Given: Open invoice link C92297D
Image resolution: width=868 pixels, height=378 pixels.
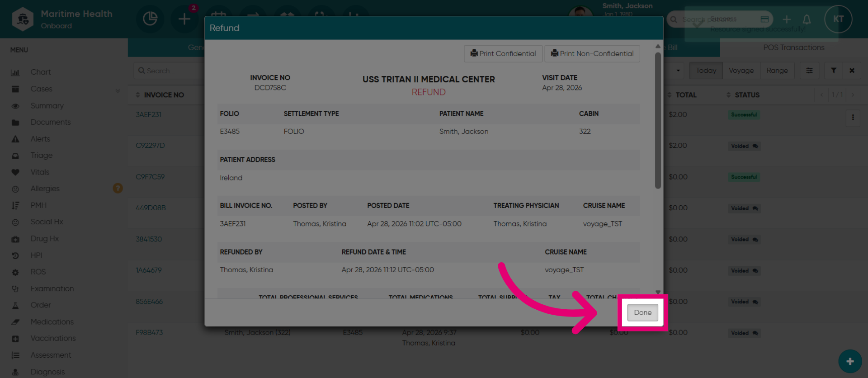Looking at the screenshot, I should [x=150, y=146].
